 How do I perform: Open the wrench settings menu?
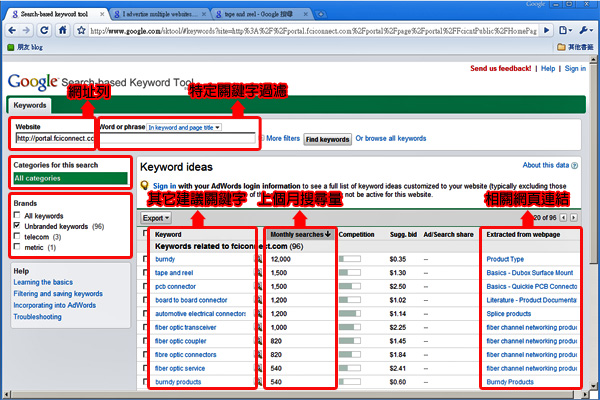[x=585, y=30]
